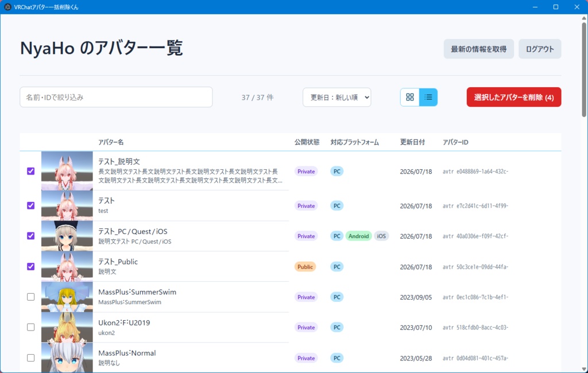Viewport: 588px width, 373px height.
Task: Click the Public badge on テスト_Public
Action: (305, 267)
